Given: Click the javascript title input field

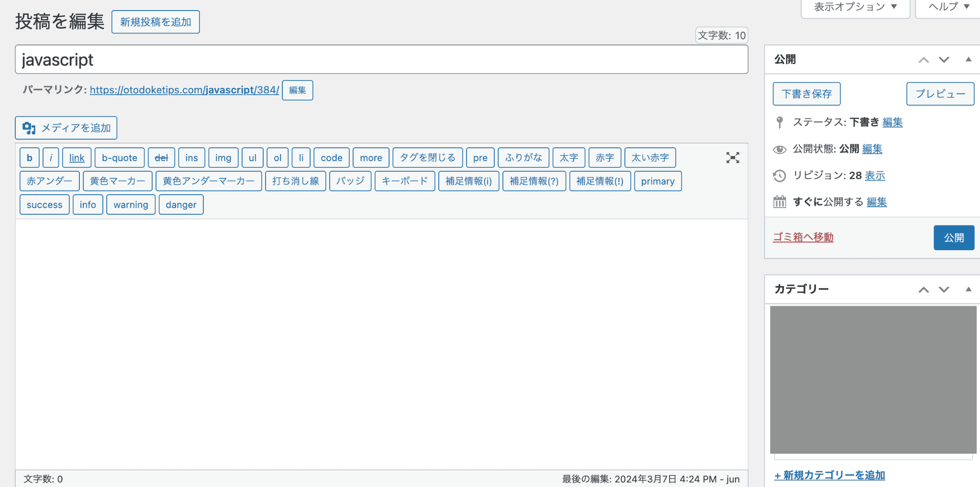Looking at the screenshot, I should click(x=381, y=60).
